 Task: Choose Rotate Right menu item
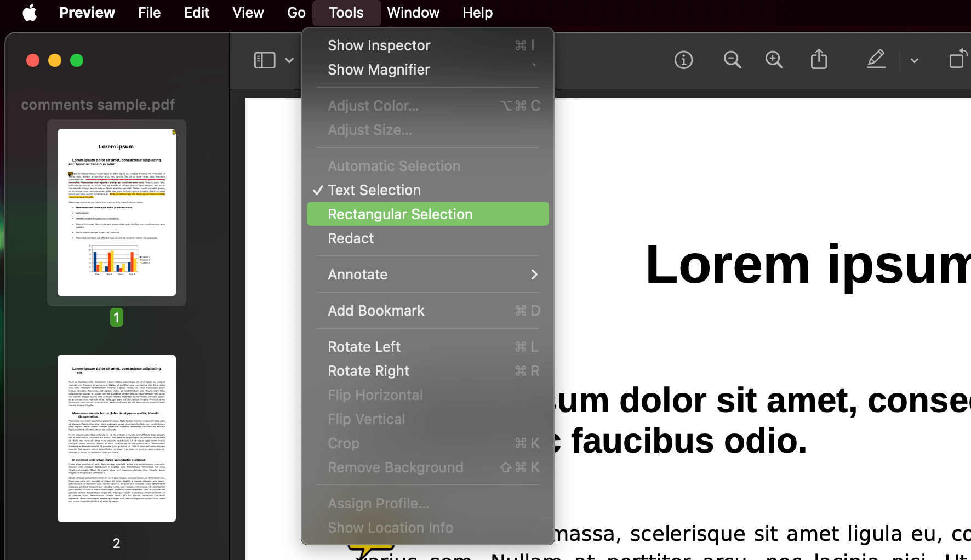428,371
